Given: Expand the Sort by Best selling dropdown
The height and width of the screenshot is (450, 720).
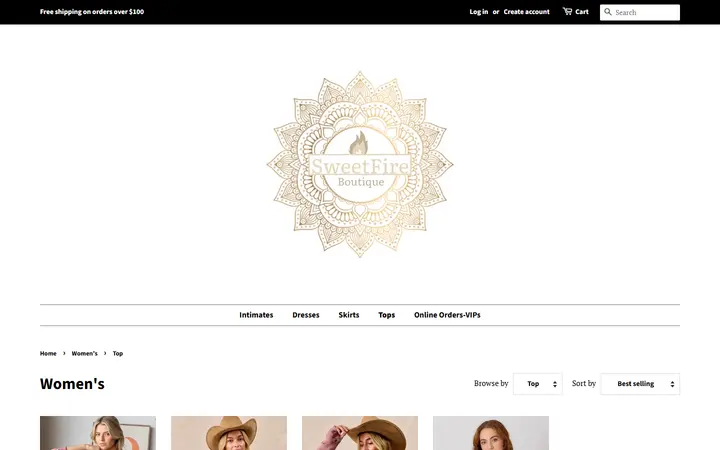Looking at the screenshot, I should point(640,384).
